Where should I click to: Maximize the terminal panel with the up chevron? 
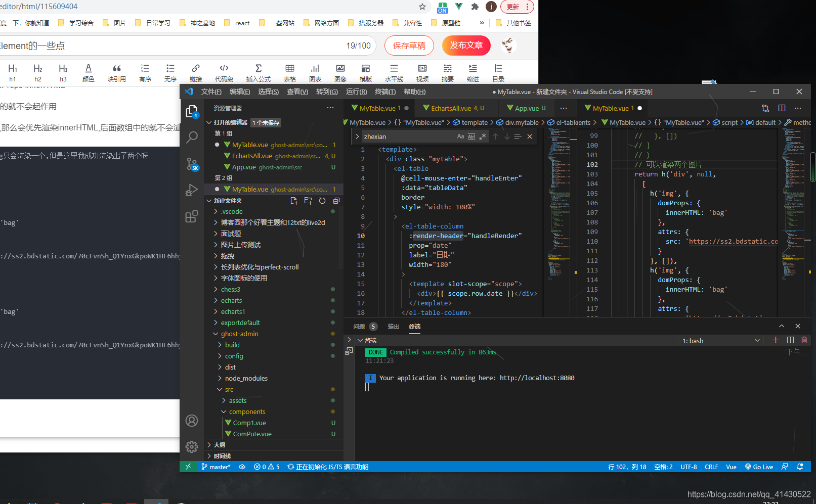782,326
